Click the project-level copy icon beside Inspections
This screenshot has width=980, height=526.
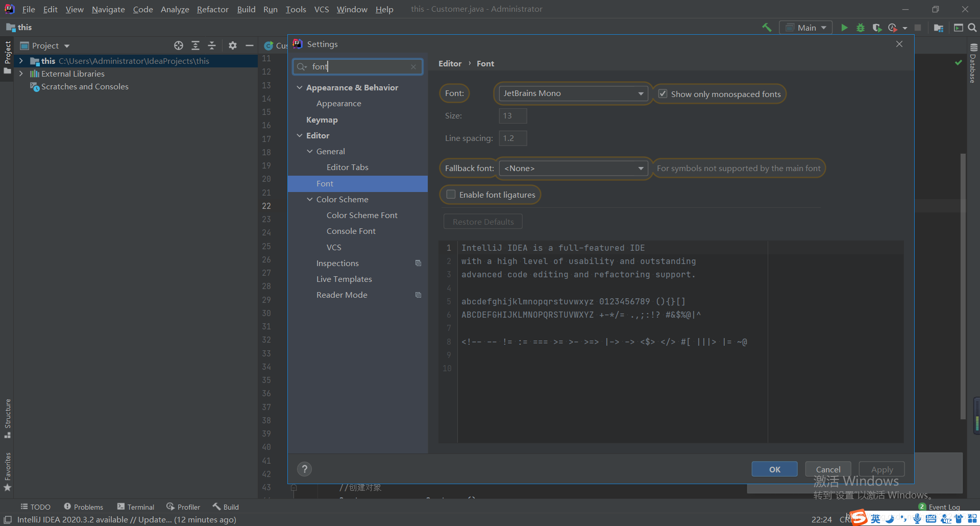point(418,263)
